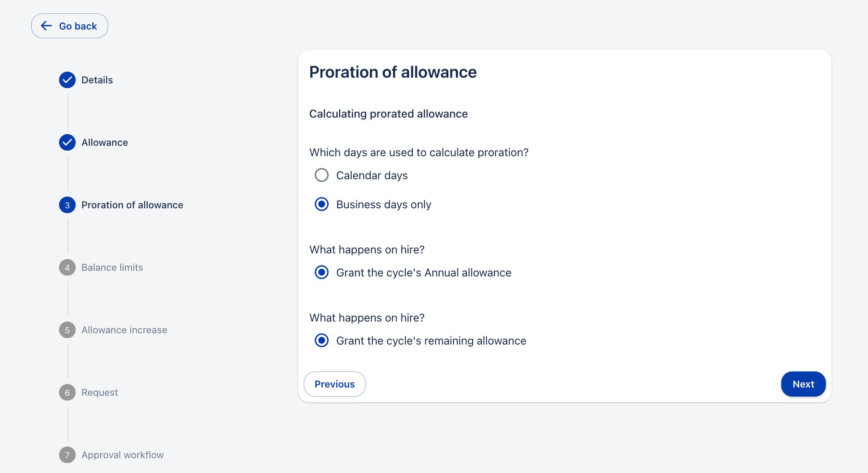Click the step 4 Balance limits circle

pyautogui.click(x=67, y=267)
